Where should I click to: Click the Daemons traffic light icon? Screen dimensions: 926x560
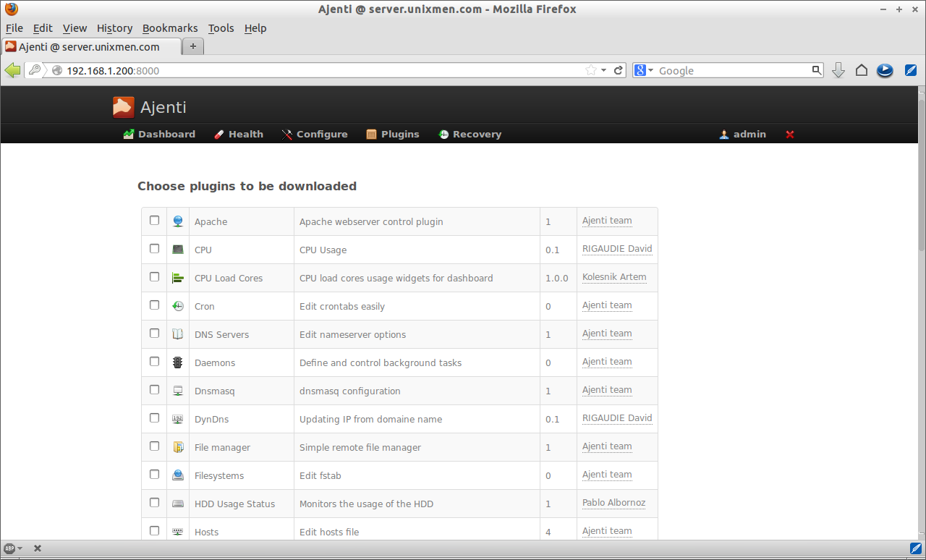pos(178,362)
